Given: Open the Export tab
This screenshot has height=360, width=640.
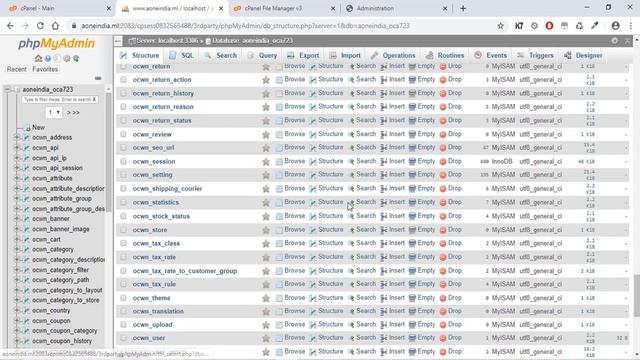Looking at the screenshot, I should (303, 56).
